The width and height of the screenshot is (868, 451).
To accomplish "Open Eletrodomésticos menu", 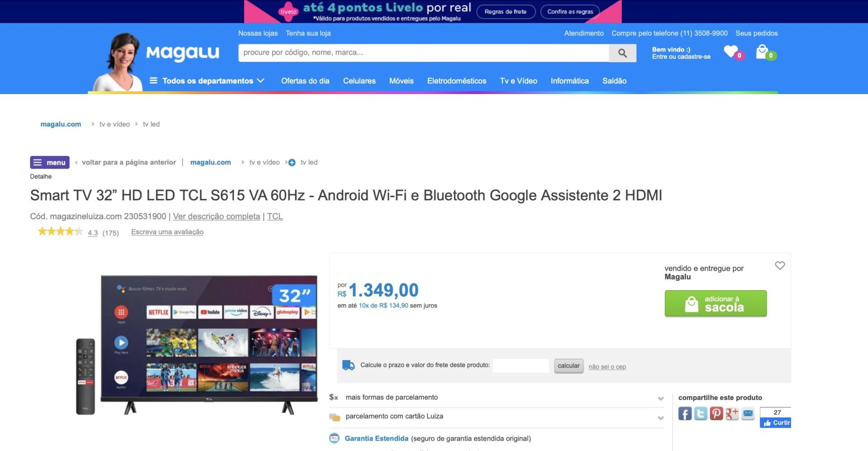I will click(x=457, y=80).
